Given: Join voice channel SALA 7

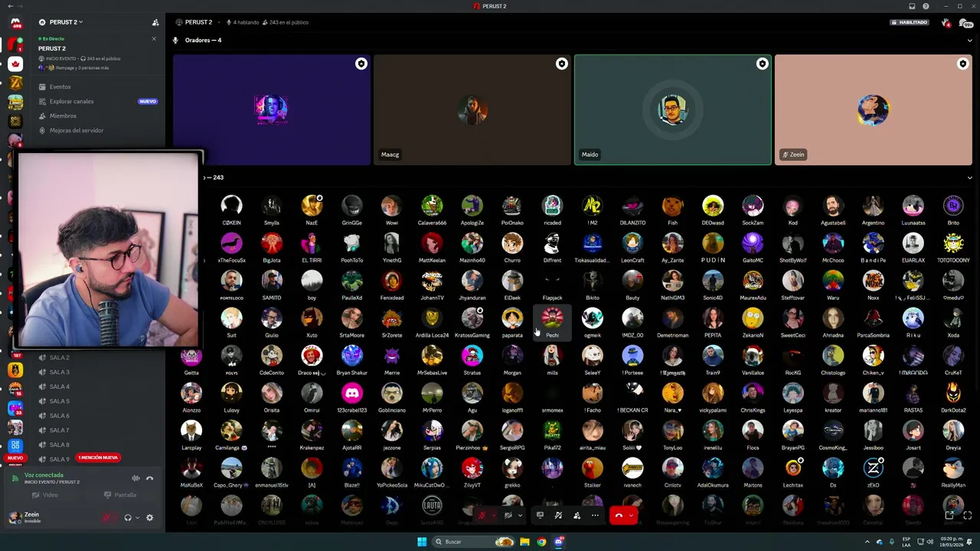Looking at the screenshot, I should click(59, 430).
